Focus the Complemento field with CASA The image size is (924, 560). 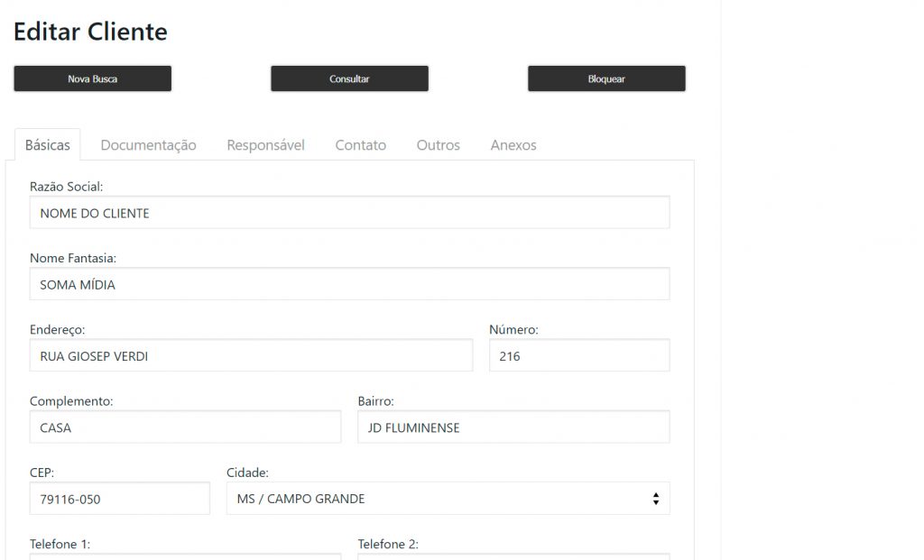(x=185, y=427)
